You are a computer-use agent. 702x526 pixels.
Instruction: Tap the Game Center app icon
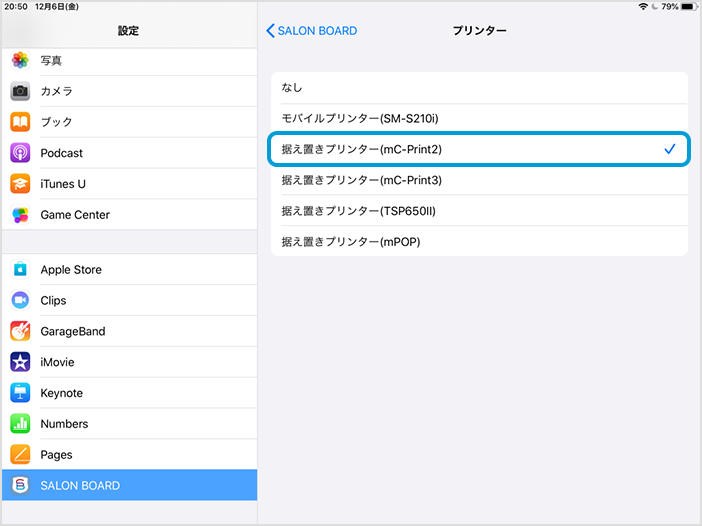(x=20, y=214)
